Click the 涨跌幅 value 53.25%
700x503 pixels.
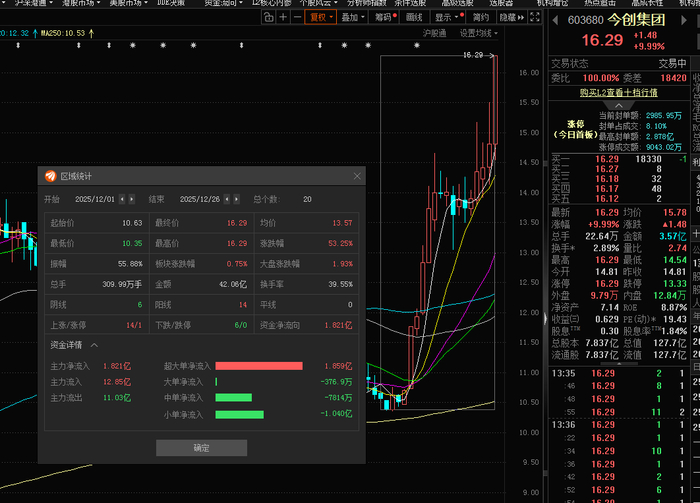coord(340,243)
